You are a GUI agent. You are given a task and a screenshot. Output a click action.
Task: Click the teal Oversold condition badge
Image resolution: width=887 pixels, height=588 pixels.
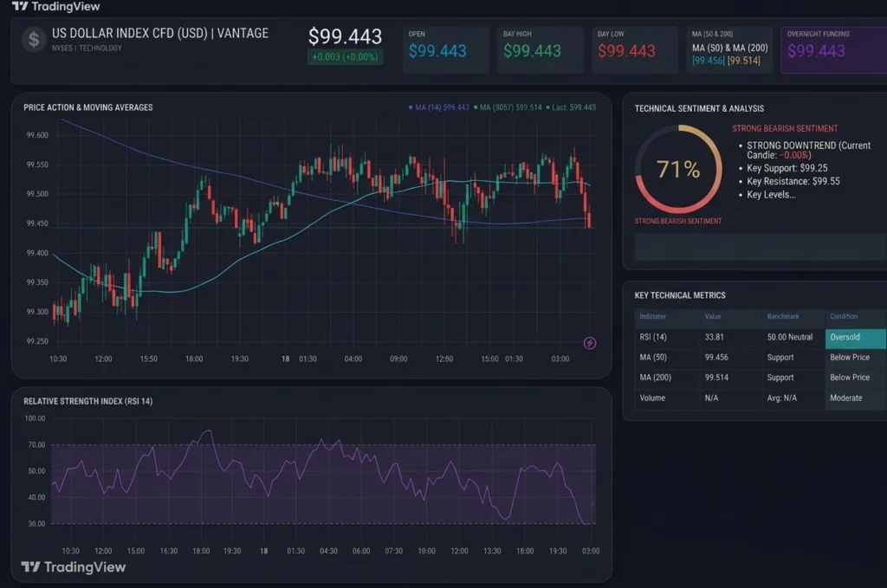pos(856,338)
